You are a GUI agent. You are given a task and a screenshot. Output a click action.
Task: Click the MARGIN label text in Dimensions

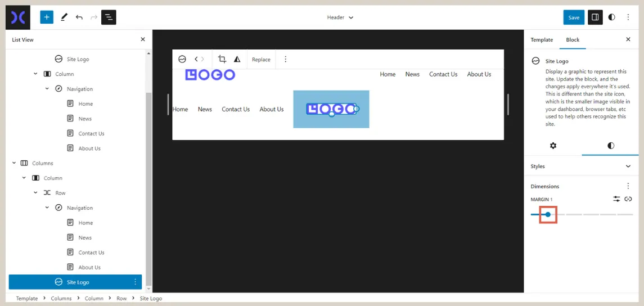540,199
